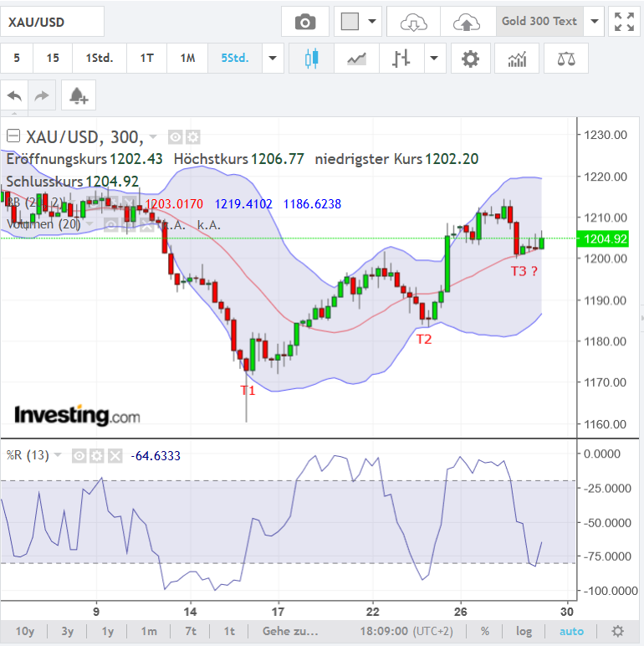The height and width of the screenshot is (646, 644).
Task: Toggle percent scale on the axis
Action: [x=485, y=631]
